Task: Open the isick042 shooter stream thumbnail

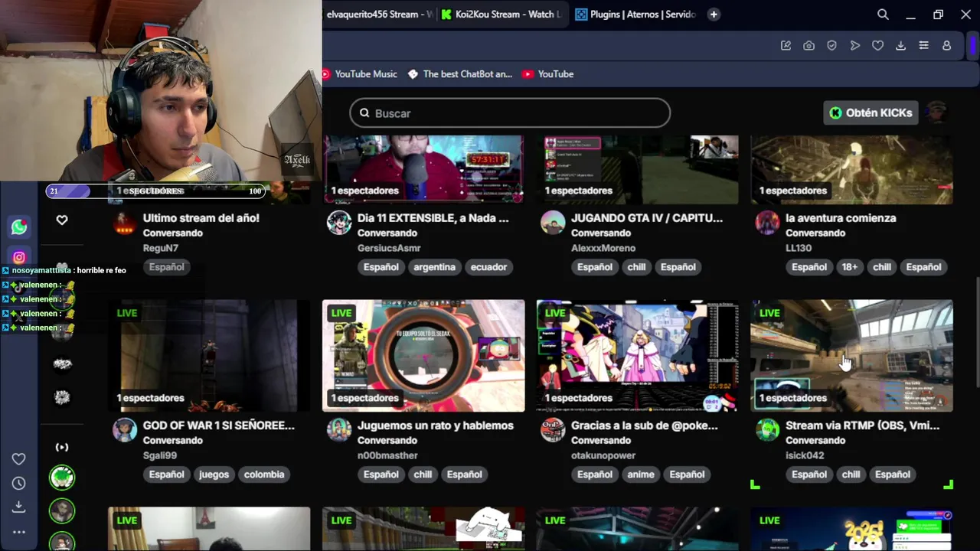Action: tap(852, 356)
